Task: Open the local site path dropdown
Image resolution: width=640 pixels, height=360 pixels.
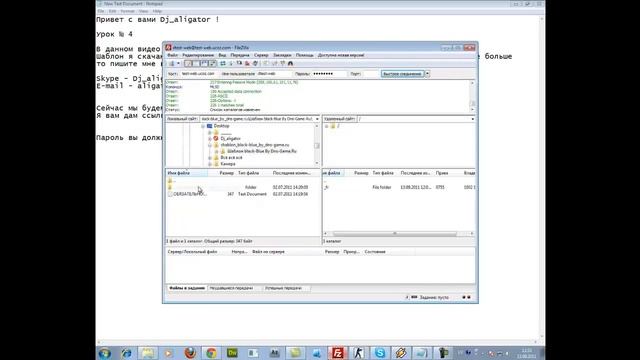Action: click(x=317, y=119)
